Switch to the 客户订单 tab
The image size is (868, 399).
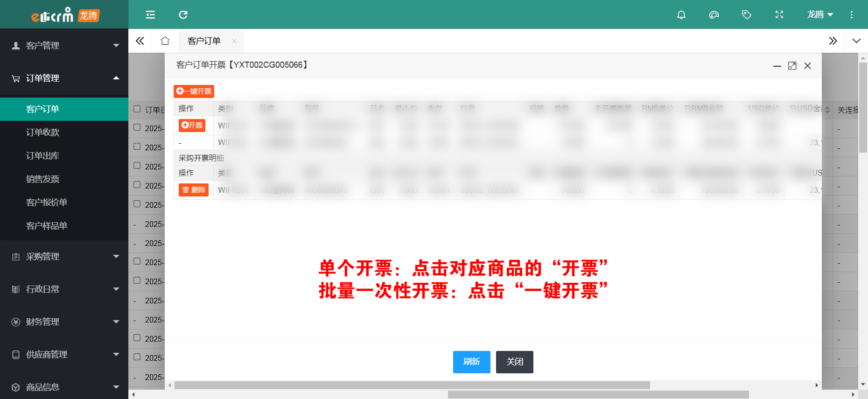click(x=204, y=41)
